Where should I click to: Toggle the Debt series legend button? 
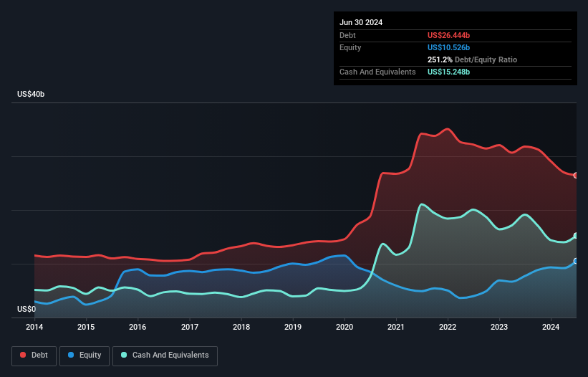point(34,355)
